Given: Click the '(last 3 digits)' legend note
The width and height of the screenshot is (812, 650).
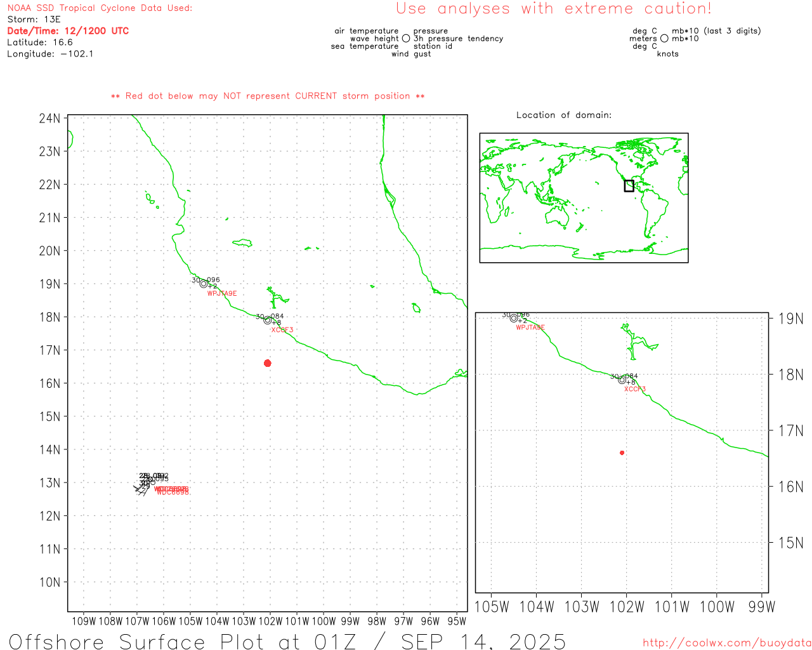Looking at the screenshot, I should tap(733, 31).
